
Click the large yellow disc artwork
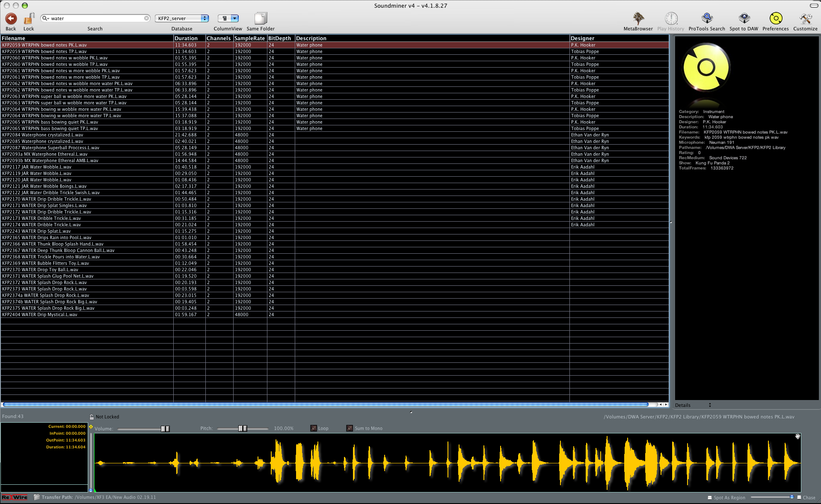tap(706, 67)
